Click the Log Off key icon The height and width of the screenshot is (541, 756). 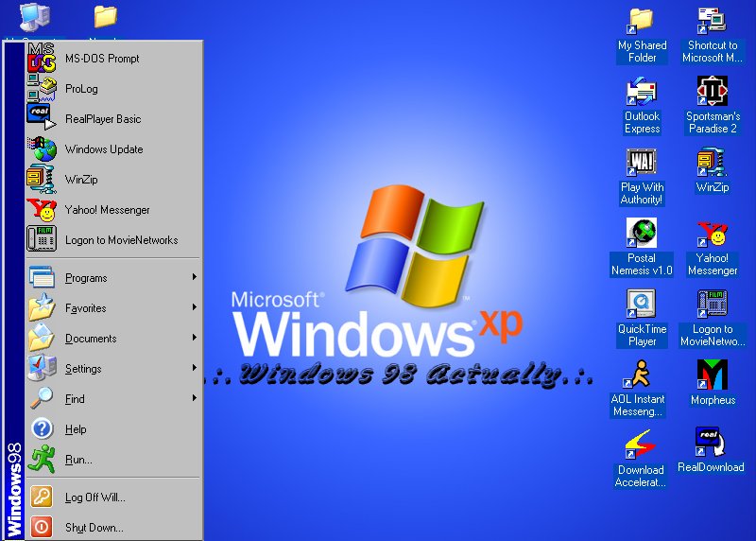click(x=42, y=497)
